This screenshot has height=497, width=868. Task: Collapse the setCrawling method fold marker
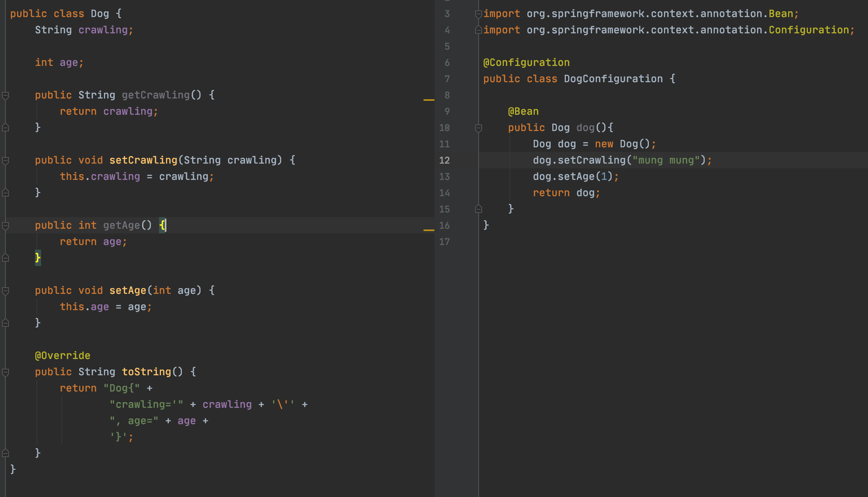5,160
